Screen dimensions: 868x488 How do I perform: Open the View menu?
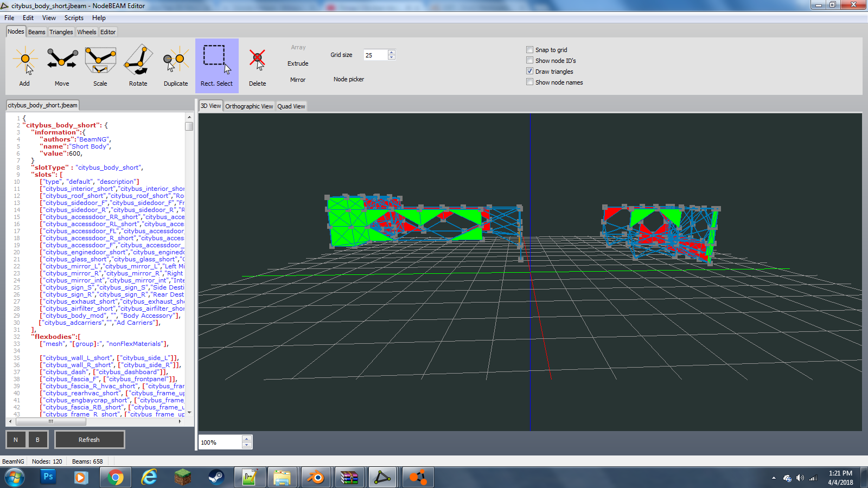click(x=49, y=18)
